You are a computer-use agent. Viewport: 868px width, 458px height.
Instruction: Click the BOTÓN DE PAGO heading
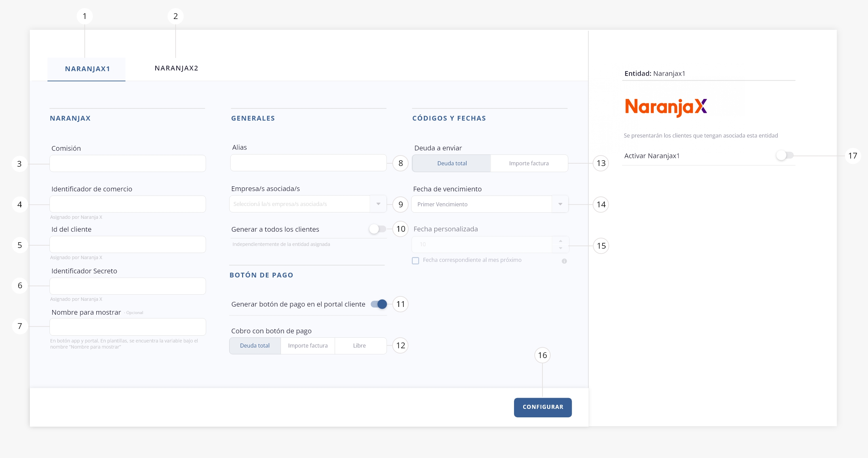[261, 275]
